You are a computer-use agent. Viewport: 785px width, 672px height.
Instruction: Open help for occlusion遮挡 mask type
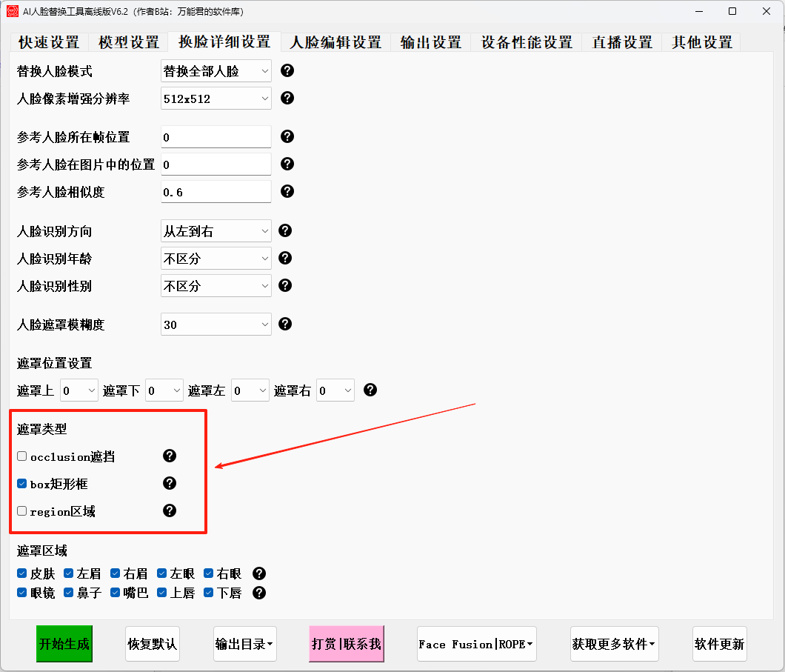[170, 456]
